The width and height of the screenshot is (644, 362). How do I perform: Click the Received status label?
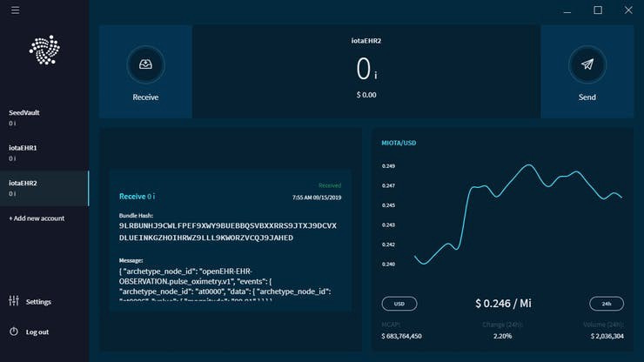330,185
